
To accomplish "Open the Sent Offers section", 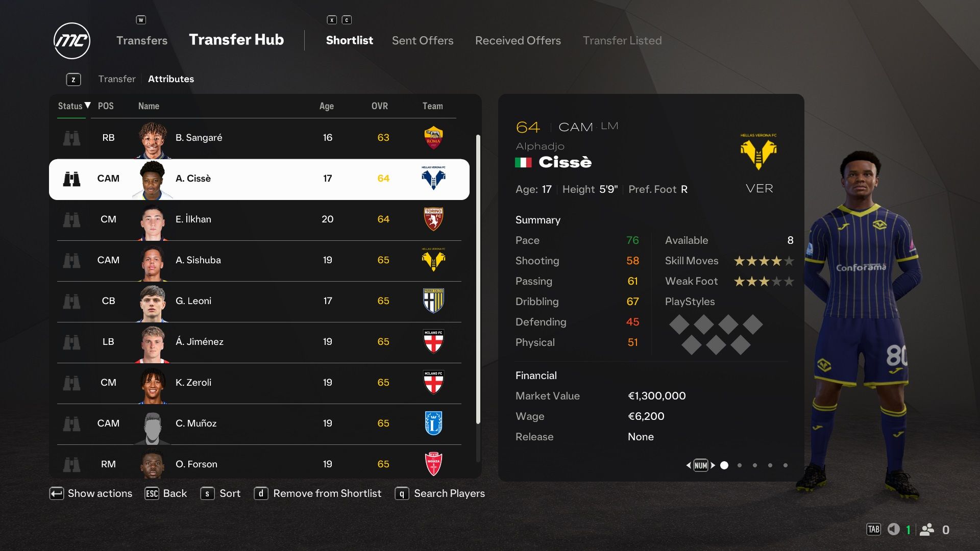I will click(x=423, y=40).
